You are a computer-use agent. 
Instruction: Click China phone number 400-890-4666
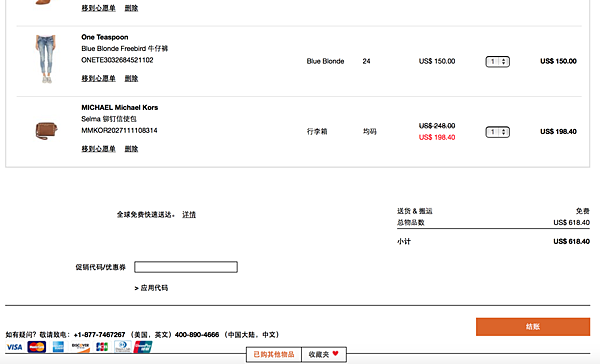tap(197, 335)
